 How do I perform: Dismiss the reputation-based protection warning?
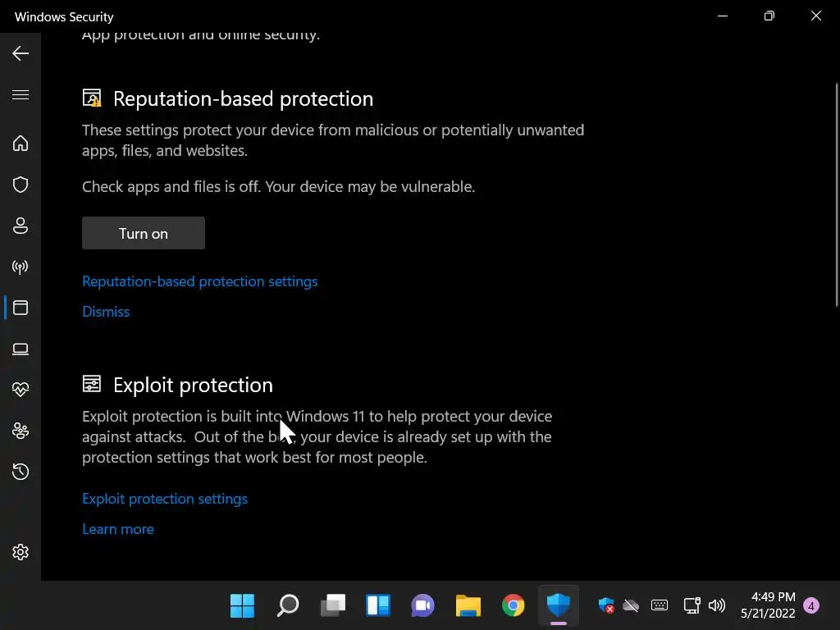tap(106, 312)
